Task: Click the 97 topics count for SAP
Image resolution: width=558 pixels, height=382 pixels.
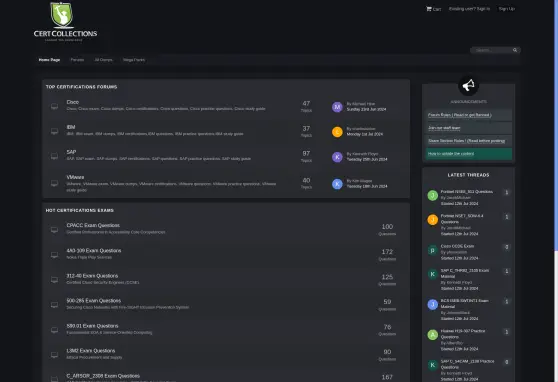Action: [306, 153]
